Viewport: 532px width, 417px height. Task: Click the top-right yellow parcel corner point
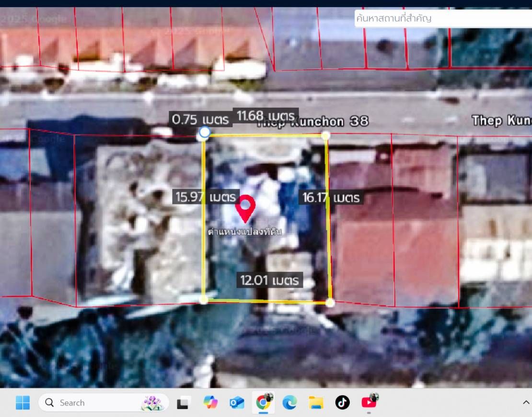pos(325,135)
